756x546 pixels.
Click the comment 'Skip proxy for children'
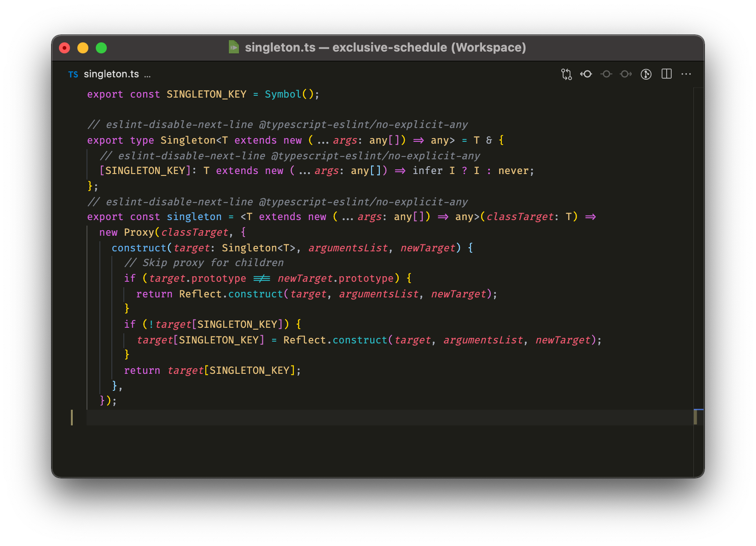coord(204,263)
